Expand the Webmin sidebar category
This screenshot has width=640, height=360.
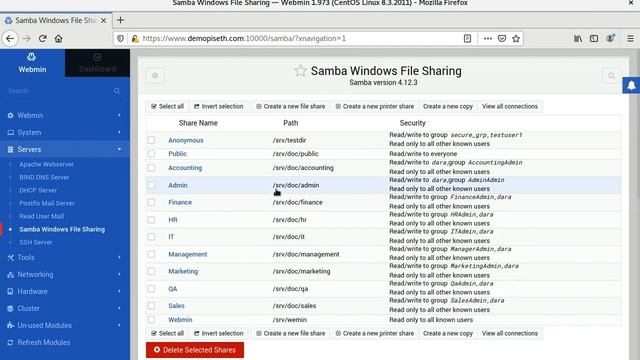coord(65,116)
